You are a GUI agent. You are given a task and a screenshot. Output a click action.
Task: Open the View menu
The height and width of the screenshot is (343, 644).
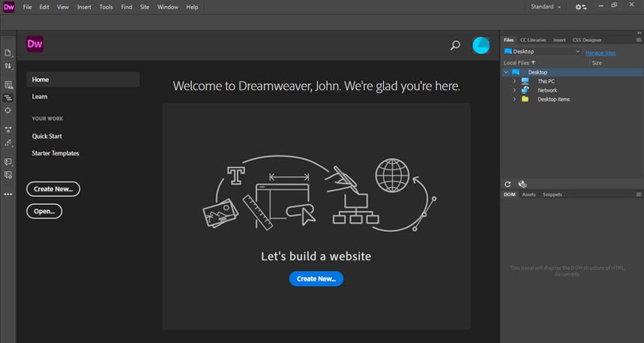63,7
